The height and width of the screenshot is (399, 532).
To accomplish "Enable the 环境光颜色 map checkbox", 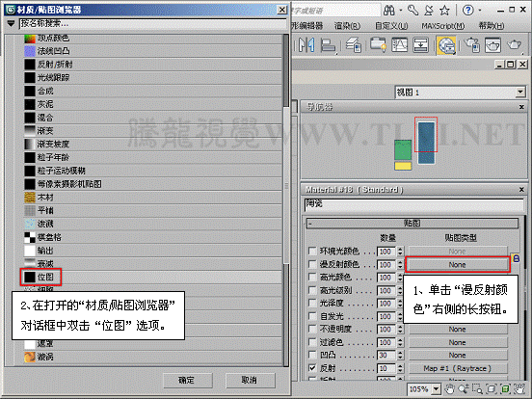I will pyautogui.click(x=312, y=252).
